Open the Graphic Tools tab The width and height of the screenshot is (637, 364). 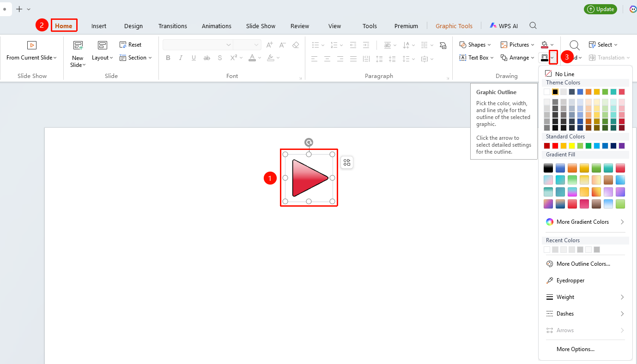[454, 26]
